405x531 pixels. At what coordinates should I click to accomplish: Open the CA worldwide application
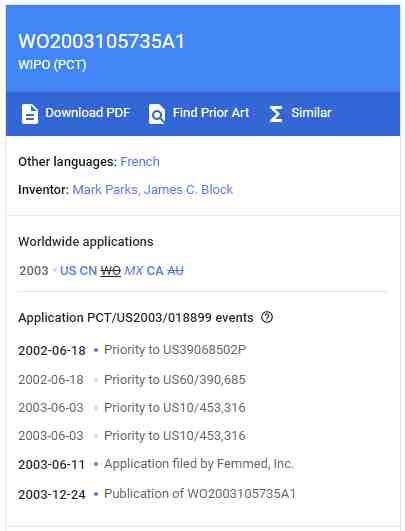pos(155,271)
